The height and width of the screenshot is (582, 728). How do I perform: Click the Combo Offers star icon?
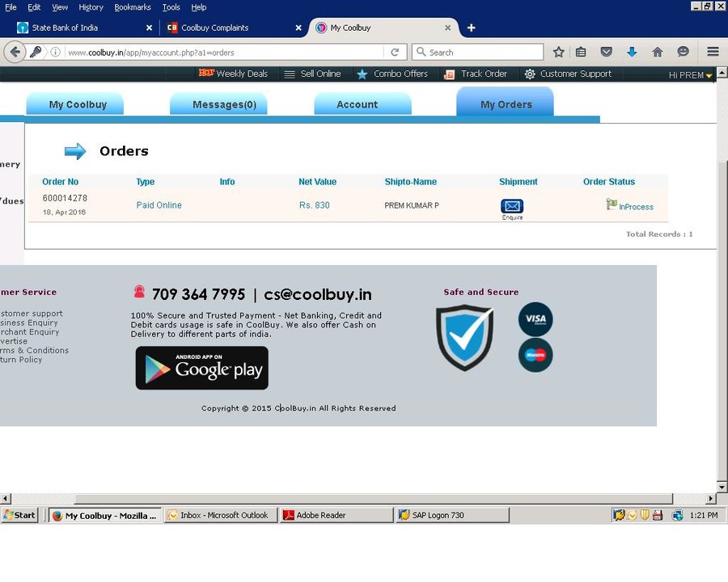(362, 74)
